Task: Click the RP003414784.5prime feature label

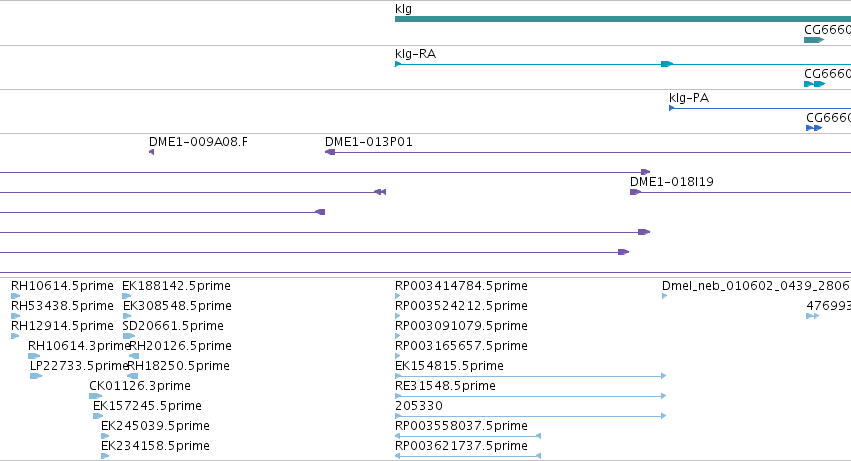Action: click(461, 286)
